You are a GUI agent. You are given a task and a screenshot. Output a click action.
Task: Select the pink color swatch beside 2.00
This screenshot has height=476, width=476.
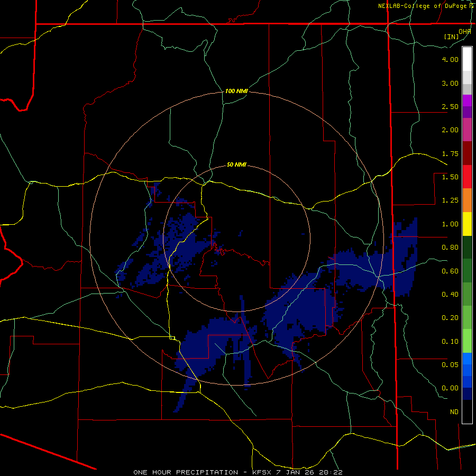467,130
